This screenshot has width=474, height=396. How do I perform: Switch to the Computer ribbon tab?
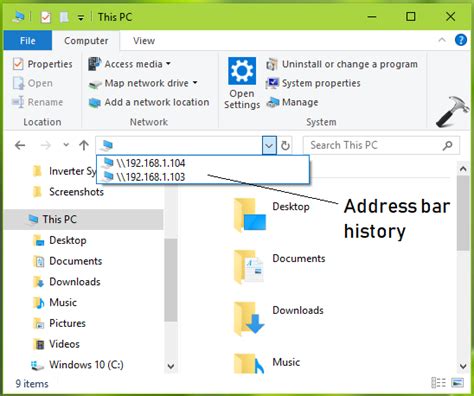click(x=86, y=41)
